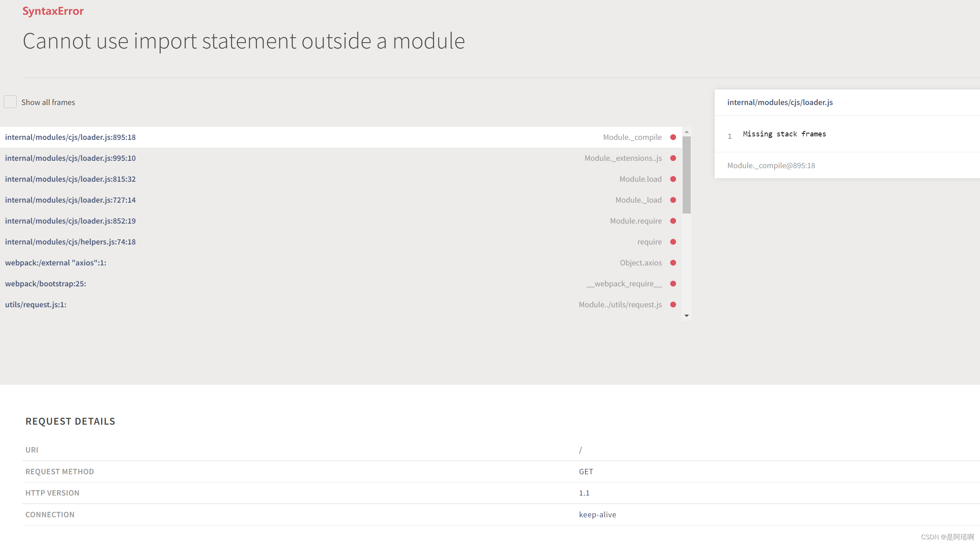Click the Cannot use import statement message
The height and width of the screenshot is (544, 980).
pyautogui.click(x=244, y=41)
